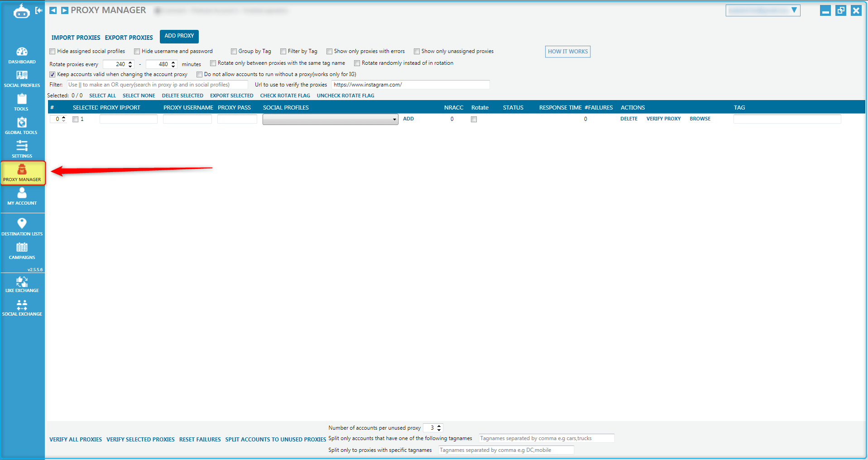Open the How It Works help button

pos(568,52)
